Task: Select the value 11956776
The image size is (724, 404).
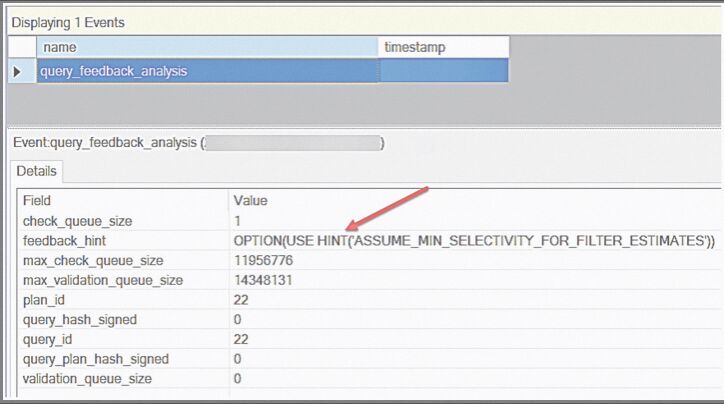Action: (x=263, y=260)
